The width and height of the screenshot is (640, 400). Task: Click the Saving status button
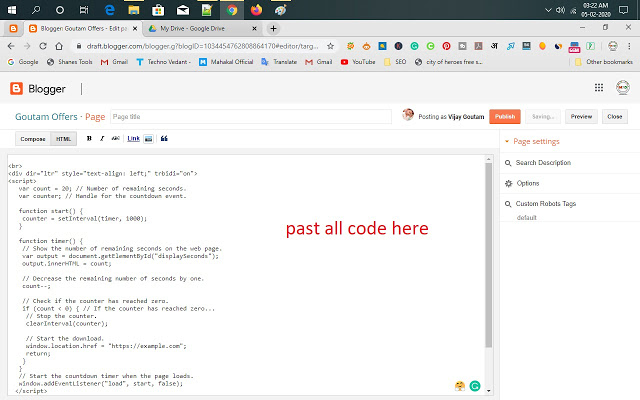coord(543,116)
